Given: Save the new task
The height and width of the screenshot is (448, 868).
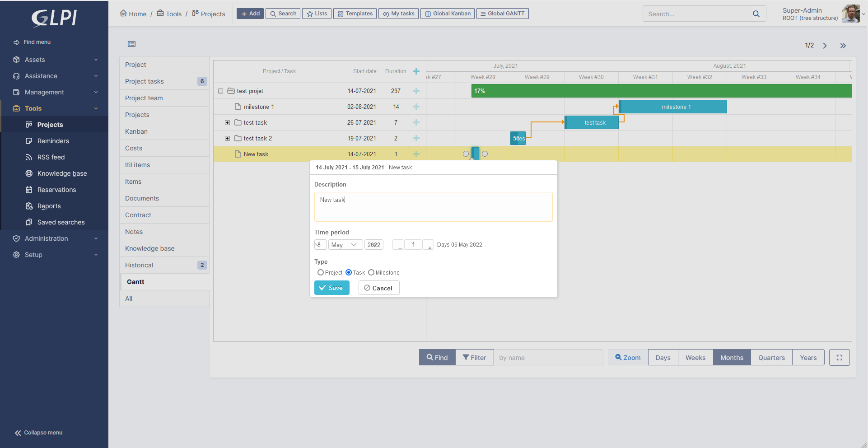Looking at the screenshot, I should click(331, 288).
